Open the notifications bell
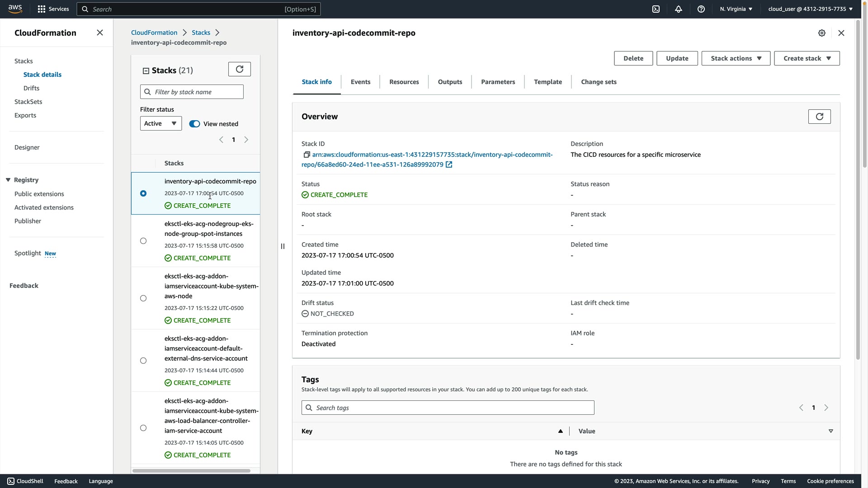This screenshot has height=488, width=868. coord(679,9)
